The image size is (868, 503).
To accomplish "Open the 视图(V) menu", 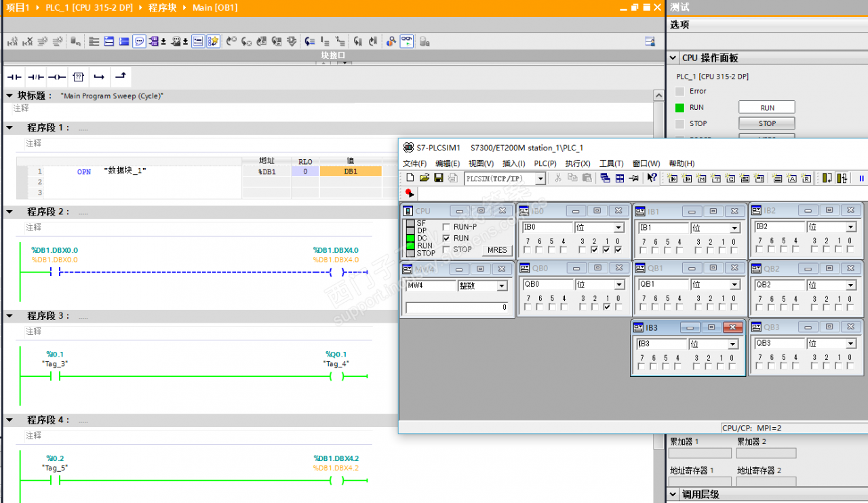I will 481,163.
